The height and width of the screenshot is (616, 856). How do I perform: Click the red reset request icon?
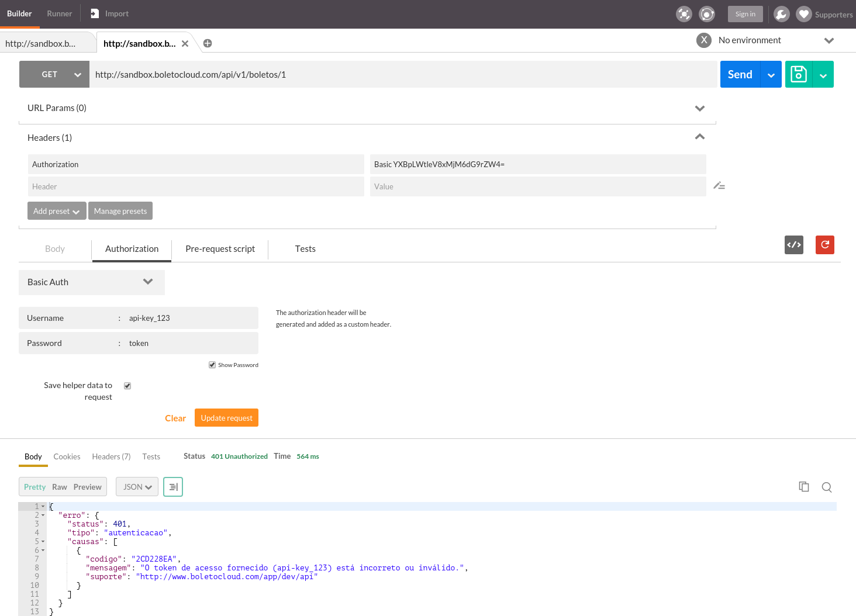824,245
